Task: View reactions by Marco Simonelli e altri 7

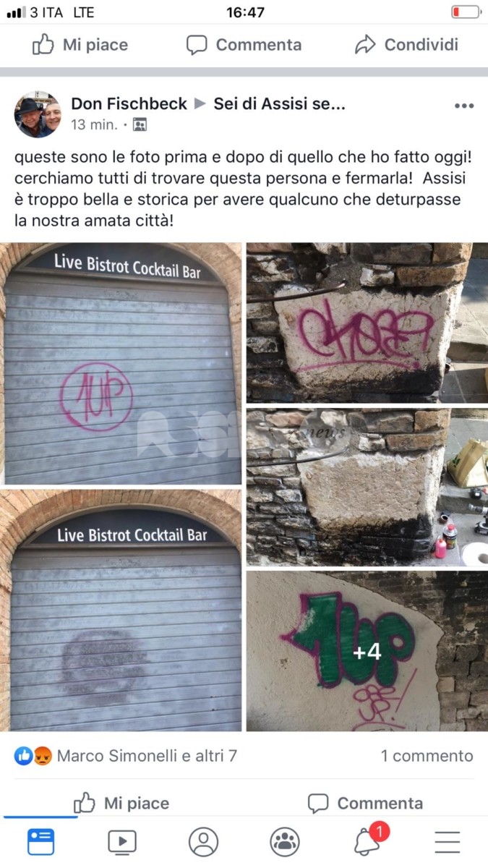Action: point(126,756)
